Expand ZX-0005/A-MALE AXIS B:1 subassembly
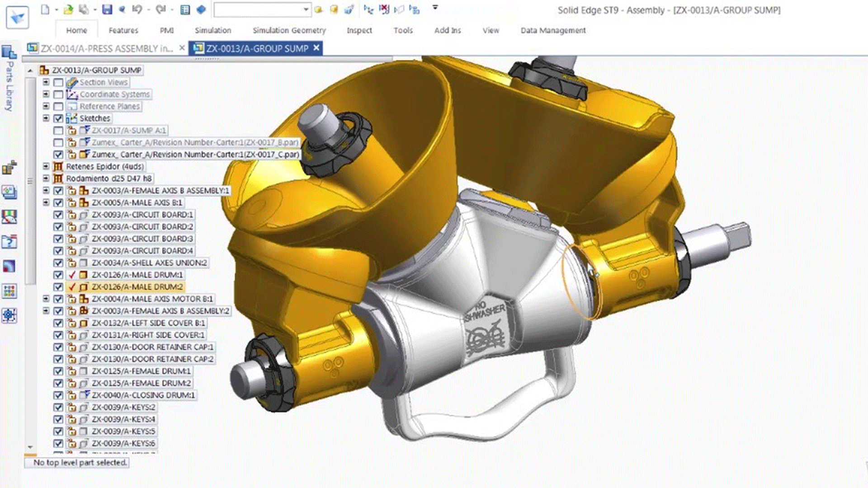Screen dimensions: 868x488 coord(46,202)
